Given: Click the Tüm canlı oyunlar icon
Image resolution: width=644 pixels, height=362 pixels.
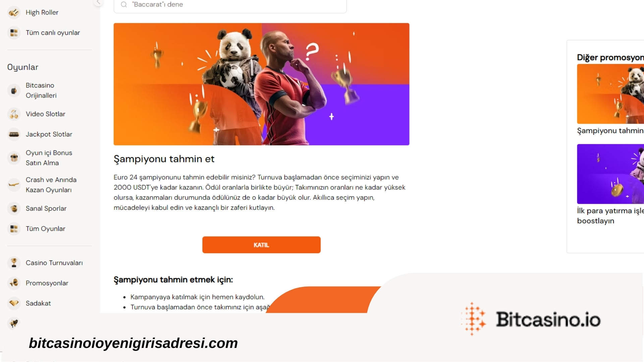Looking at the screenshot, I should coord(14,32).
